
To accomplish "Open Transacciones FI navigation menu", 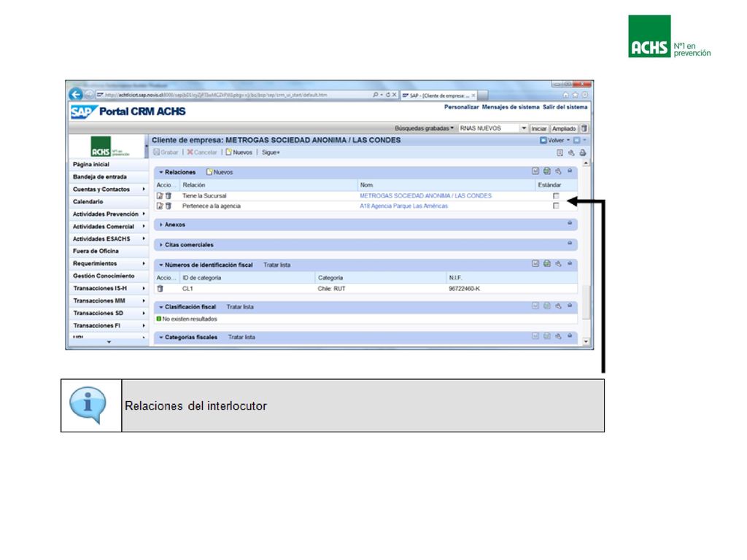I will click(x=109, y=326).
